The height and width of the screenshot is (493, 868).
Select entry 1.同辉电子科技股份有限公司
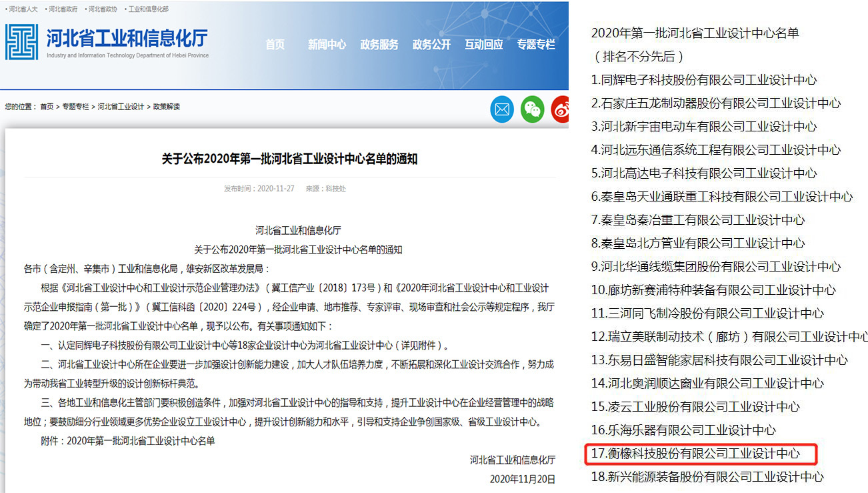704,79
